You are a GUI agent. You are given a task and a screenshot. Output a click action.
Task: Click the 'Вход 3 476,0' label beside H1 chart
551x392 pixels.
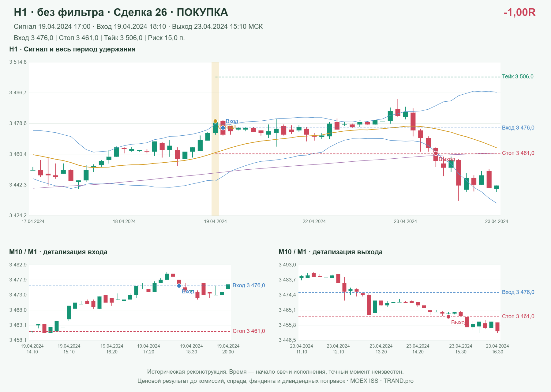click(518, 128)
